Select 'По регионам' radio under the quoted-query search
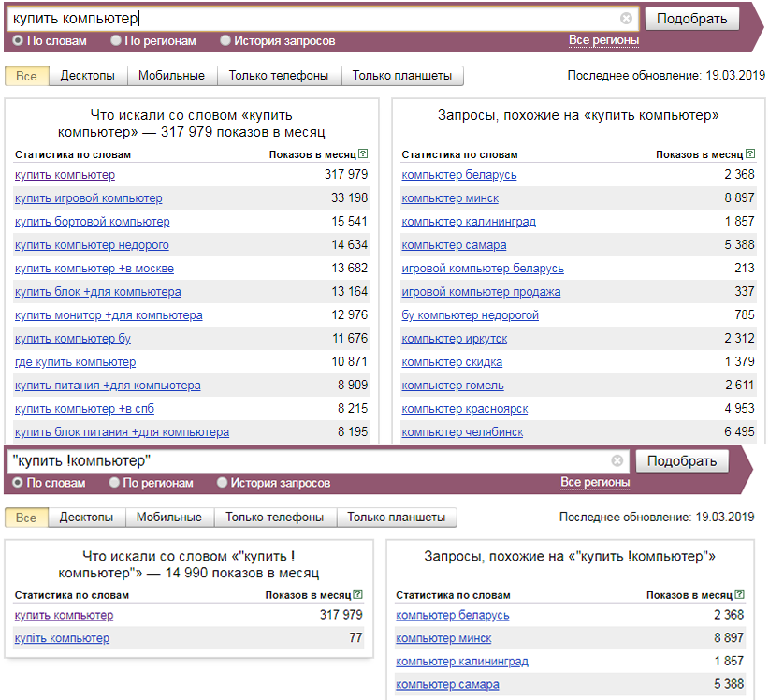The height and width of the screenshot is (700, 769). pos(114,483)
